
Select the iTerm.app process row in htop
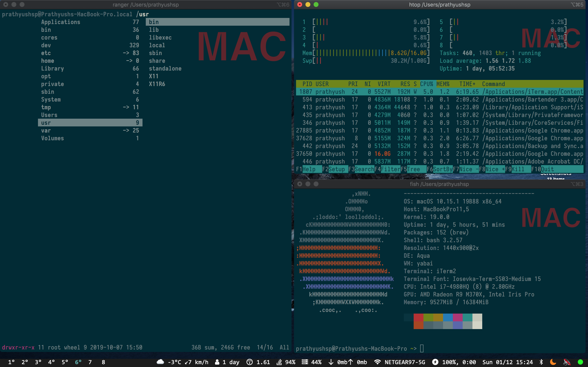pyautogui.click(x=439, y=92)
